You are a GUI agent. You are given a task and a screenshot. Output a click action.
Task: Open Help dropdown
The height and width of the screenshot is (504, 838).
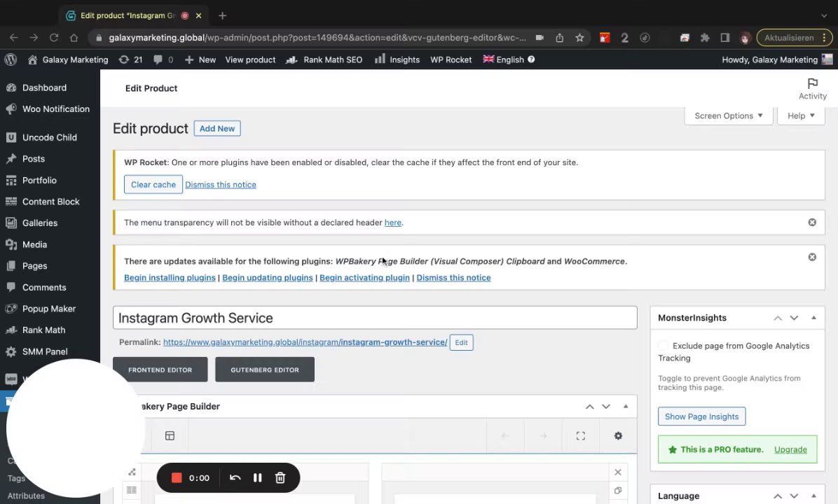point(801,116)
